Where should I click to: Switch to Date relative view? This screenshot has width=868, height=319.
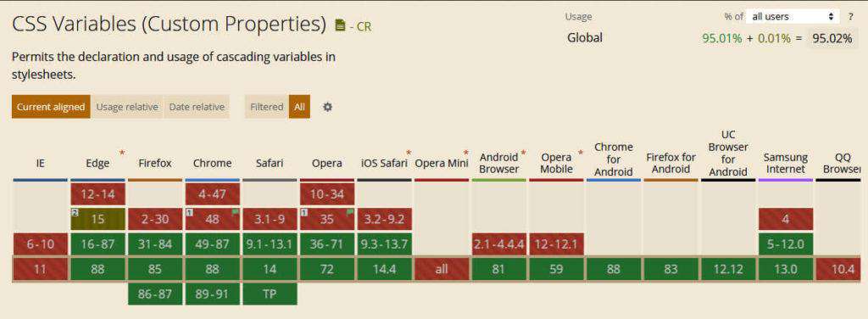tap(197, 107)
